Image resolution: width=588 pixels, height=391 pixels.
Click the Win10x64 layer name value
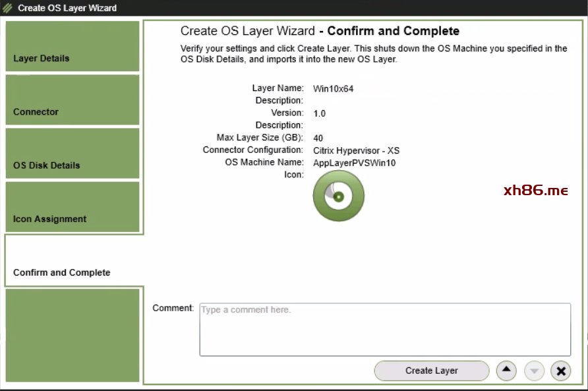tap(333, 88)
